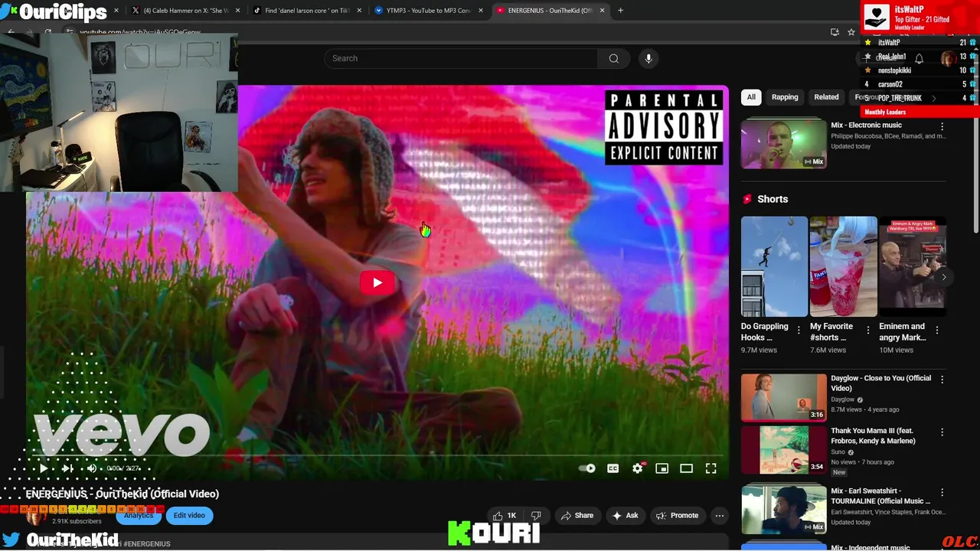Click the Suno channel name
Image resolution: width=980 pixels, height=551 pixels.
click(838, 452)
